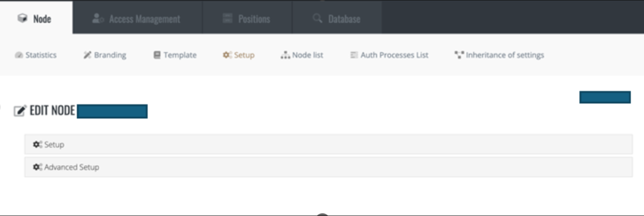Screen dimensions: 644x216
Task: Open the Node tab
Action: click(36, 18)
